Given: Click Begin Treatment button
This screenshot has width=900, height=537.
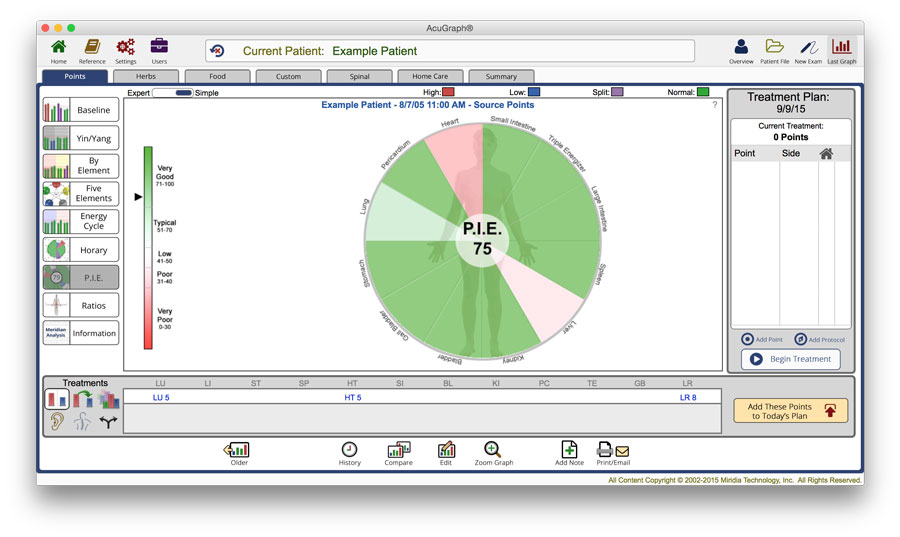Looking at the screenshot, I should [x=790, y=359].
